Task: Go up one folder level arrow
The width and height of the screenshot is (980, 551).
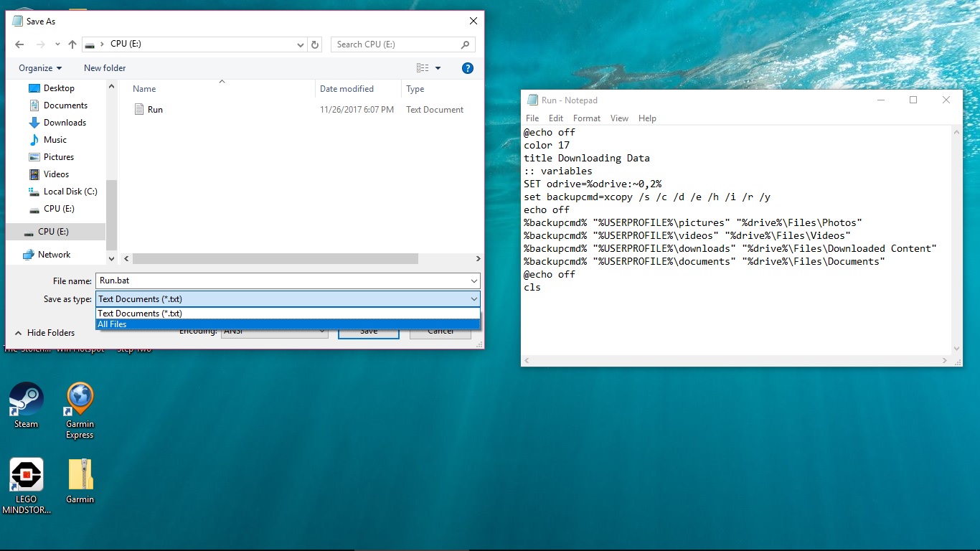Action: (x=72, y=44)
